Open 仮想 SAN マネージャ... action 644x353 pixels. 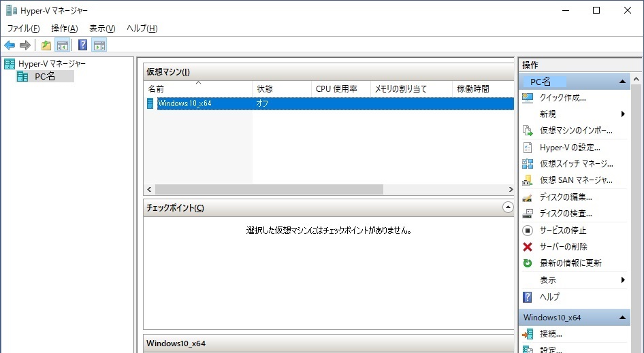click(x=576, y=180)
